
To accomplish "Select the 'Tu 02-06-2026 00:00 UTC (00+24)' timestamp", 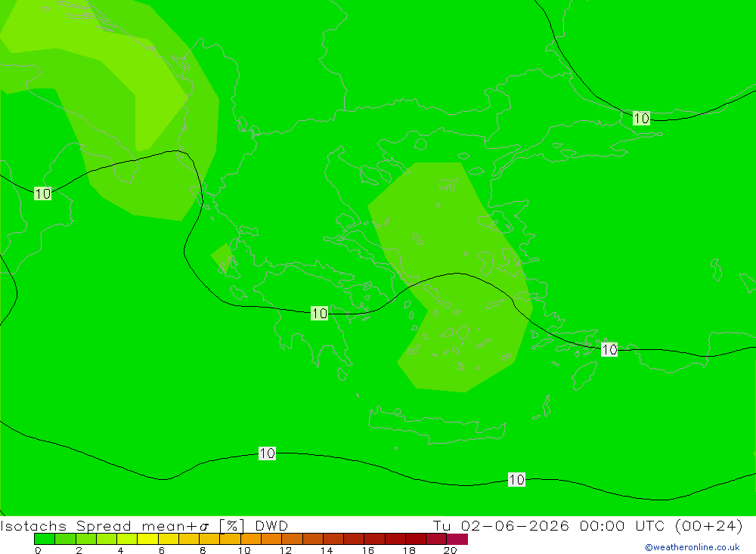I will point(587,525).
